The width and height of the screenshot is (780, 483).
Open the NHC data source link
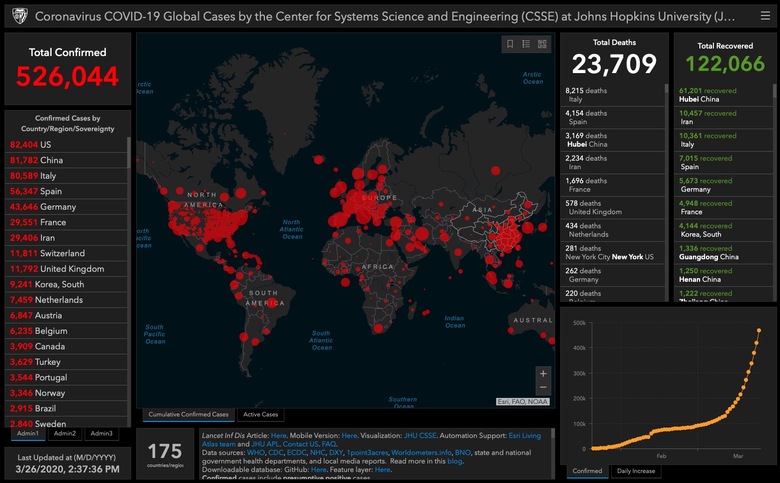click(317, 453)
